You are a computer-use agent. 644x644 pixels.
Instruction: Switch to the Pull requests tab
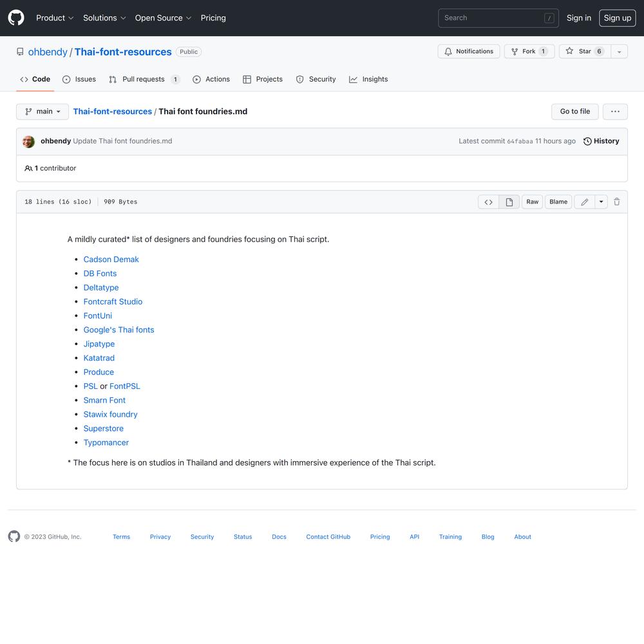click(x=144, y=79)
